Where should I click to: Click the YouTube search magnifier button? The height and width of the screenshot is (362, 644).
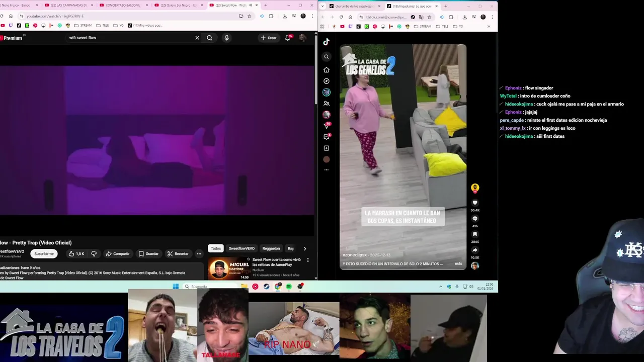[x=209, y=38]
